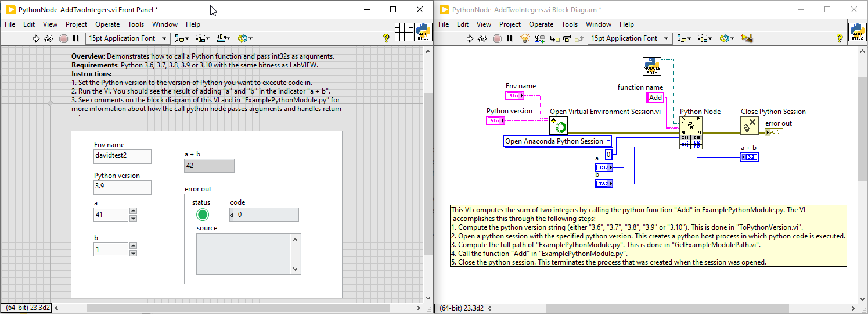Open Front Panel font selector dropdown
The height and width of the screenshot is (314, 868).
tap(164, 38)
